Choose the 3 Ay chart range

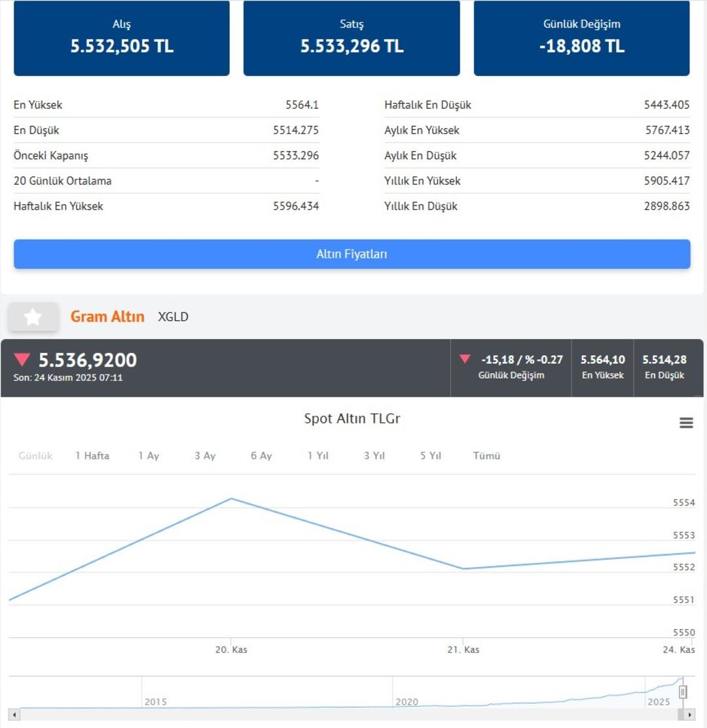click(x=205, y=456)
